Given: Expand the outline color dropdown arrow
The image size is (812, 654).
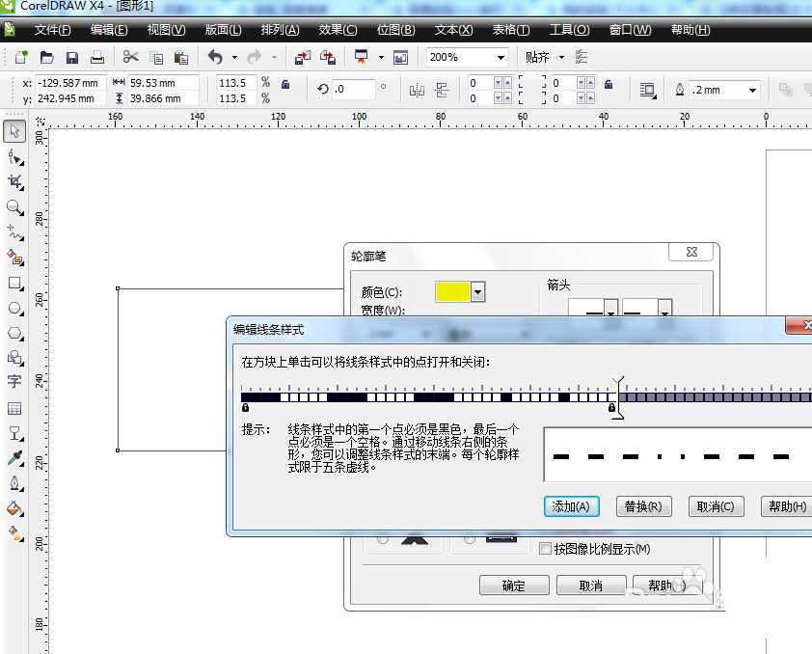Looking at the screenshot, I should 477,292.
